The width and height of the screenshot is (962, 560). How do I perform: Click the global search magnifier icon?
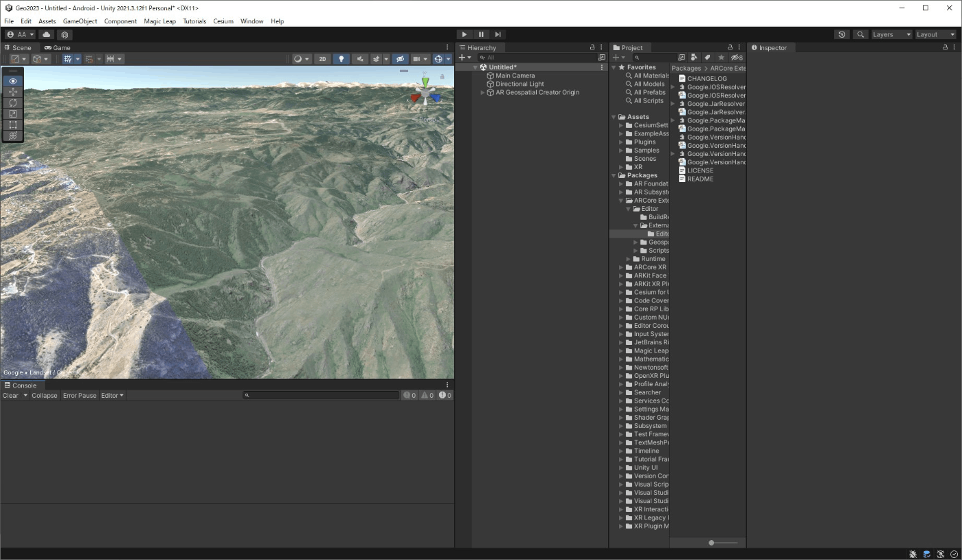point(860,34)
